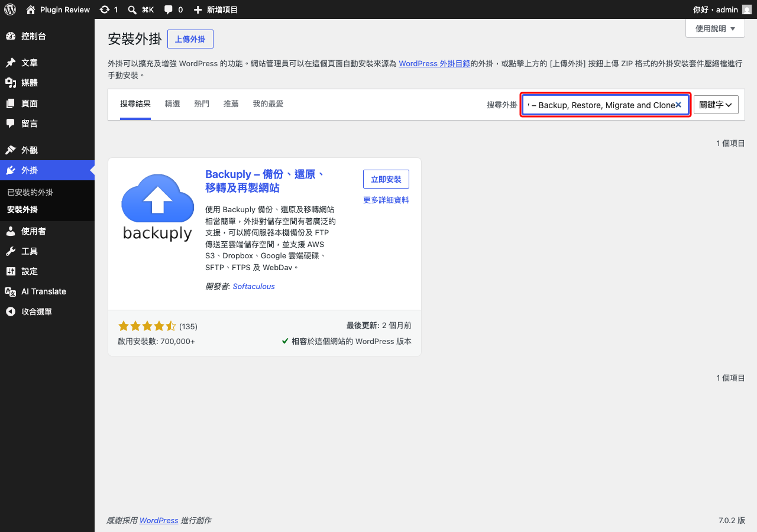Click the 頁面 pages icon in sidebar

pyautogui.click(x=11, y=103)
